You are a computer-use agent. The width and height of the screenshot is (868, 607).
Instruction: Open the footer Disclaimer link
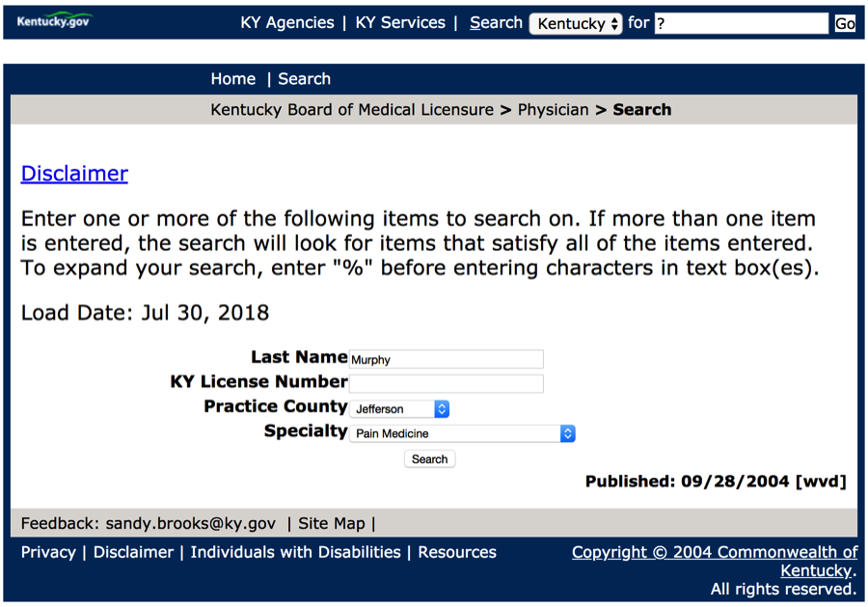(133, 553)
